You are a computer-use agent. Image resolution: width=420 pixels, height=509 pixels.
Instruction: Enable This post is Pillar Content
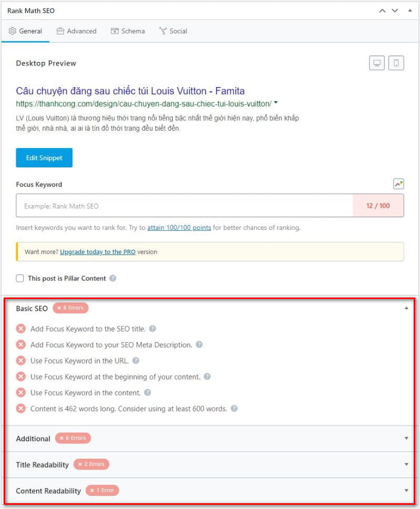(x=20, y=278)
